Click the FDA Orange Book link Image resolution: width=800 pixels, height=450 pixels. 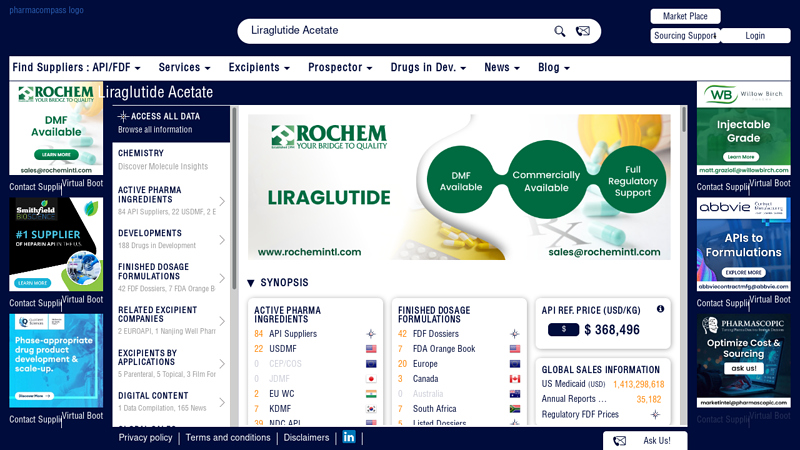pyautogui.click(x=444, y=349)
